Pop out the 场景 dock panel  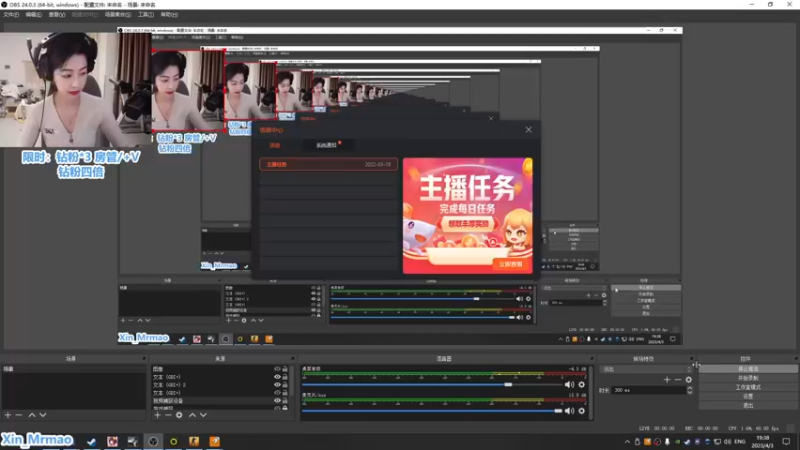pyautogui.click(x=144, y=359)
